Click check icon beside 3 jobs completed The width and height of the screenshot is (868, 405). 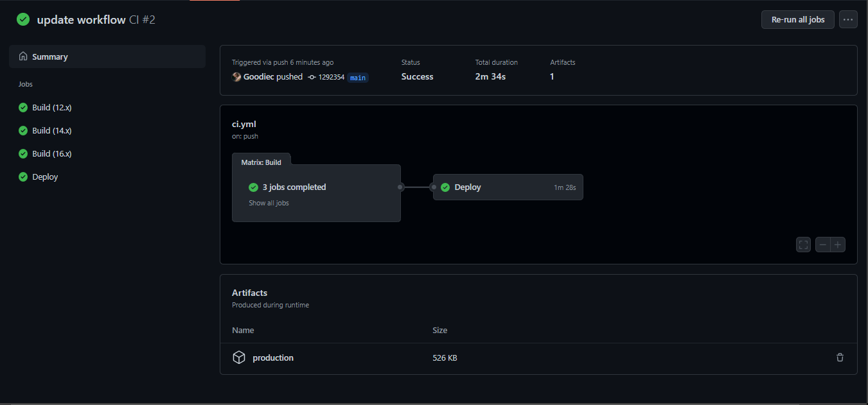click(x=253, y=187)
